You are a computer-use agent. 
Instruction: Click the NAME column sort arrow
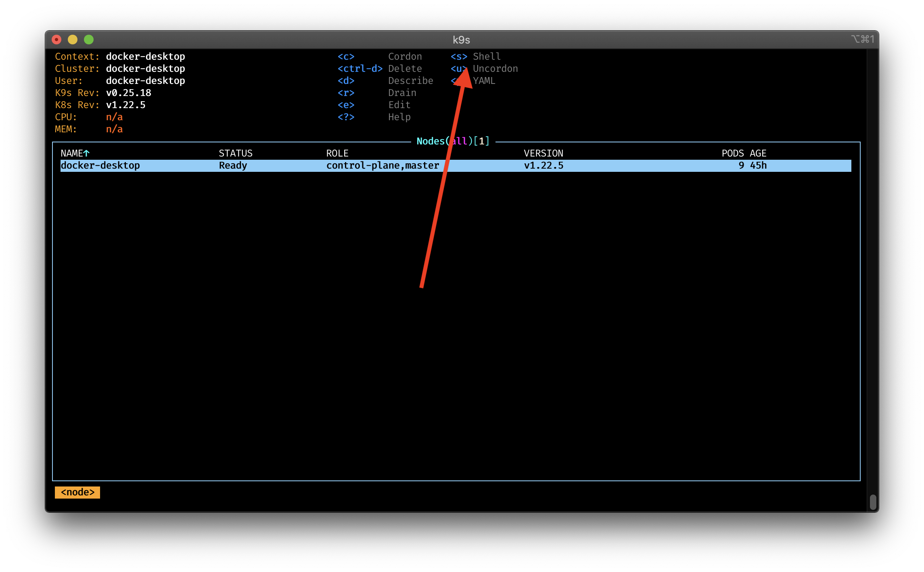pyautogui.click(x=86, y=153)
